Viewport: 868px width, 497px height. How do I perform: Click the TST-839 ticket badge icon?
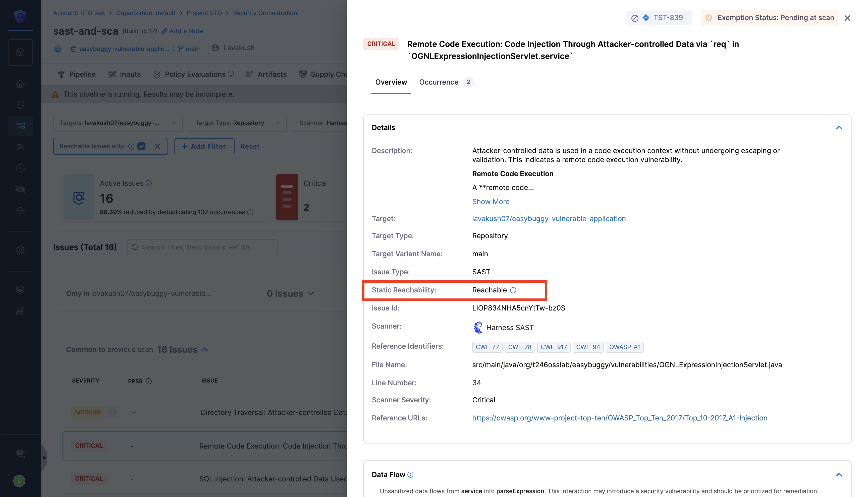646,18
